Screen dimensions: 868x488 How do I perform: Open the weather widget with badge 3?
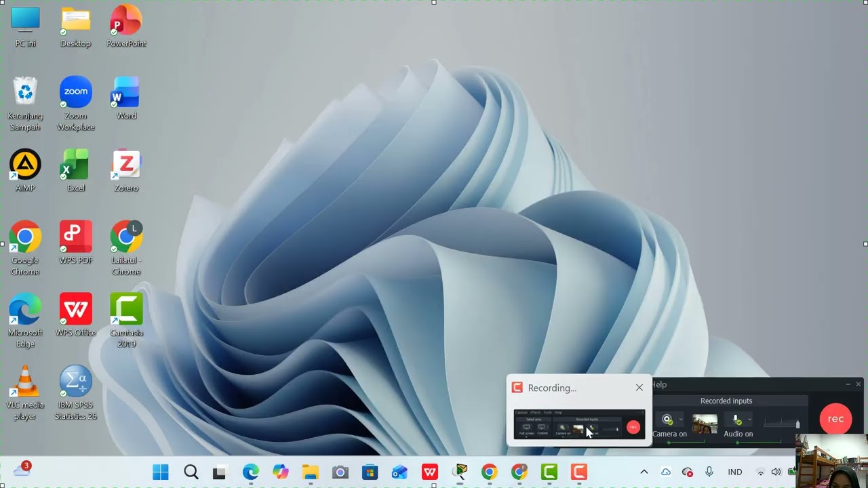pos(22,470)
